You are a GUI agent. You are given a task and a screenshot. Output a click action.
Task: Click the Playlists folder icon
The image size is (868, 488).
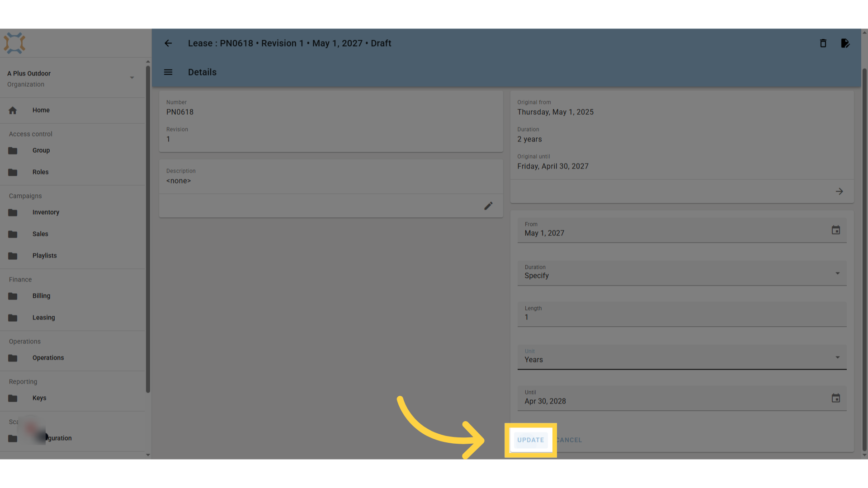13,256
